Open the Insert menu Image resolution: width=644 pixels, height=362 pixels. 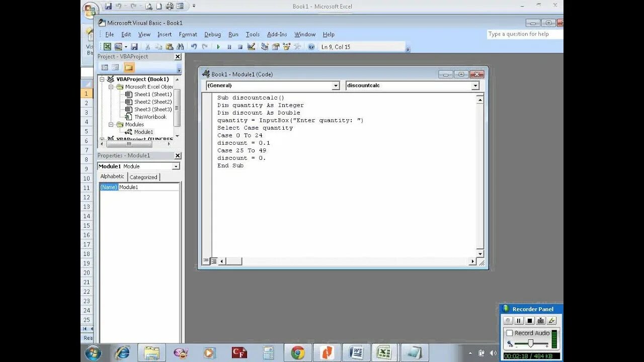165,34
